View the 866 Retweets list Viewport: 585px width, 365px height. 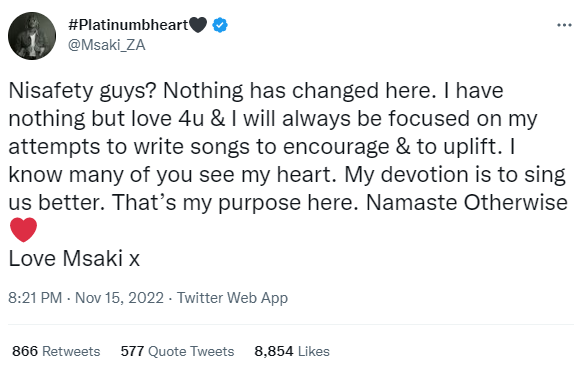click(56, 351)
